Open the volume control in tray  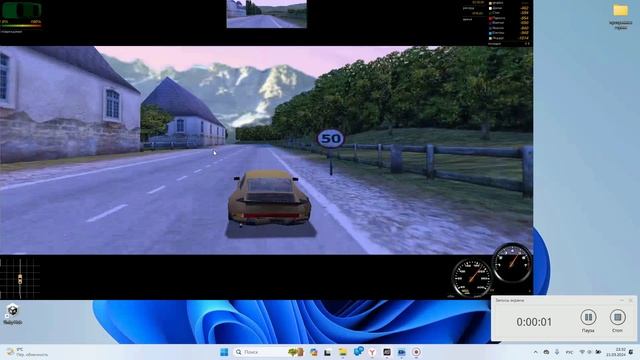pos(589,352)
